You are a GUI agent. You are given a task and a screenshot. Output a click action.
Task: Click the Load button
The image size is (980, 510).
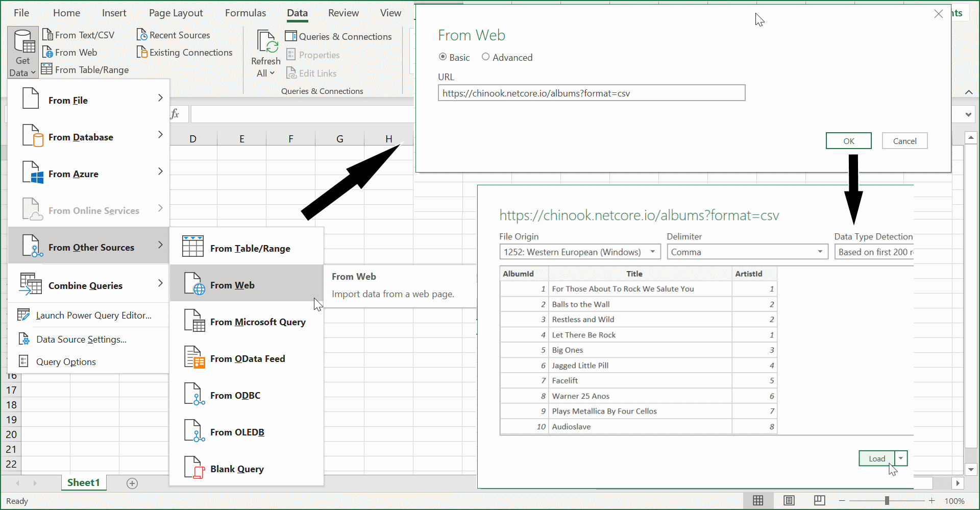coord(877,458)
